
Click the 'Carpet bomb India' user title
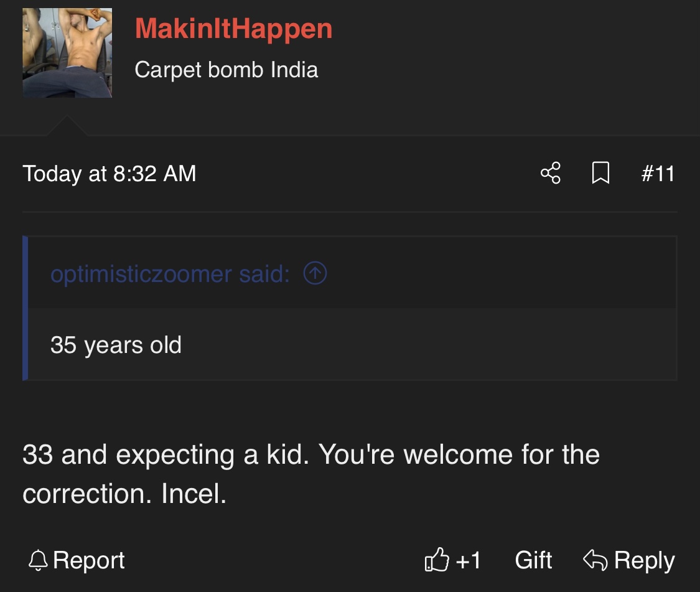(226, 70)
